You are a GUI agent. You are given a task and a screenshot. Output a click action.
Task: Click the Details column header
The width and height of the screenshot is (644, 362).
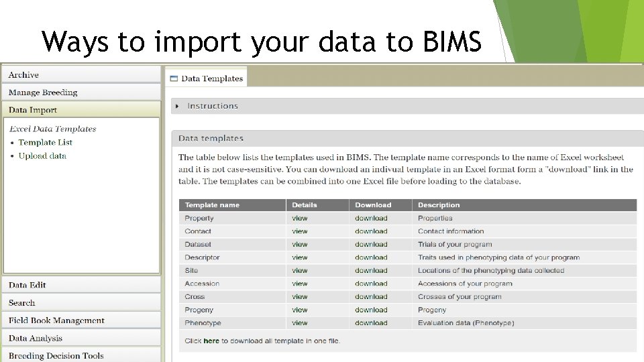click(317, 205)
